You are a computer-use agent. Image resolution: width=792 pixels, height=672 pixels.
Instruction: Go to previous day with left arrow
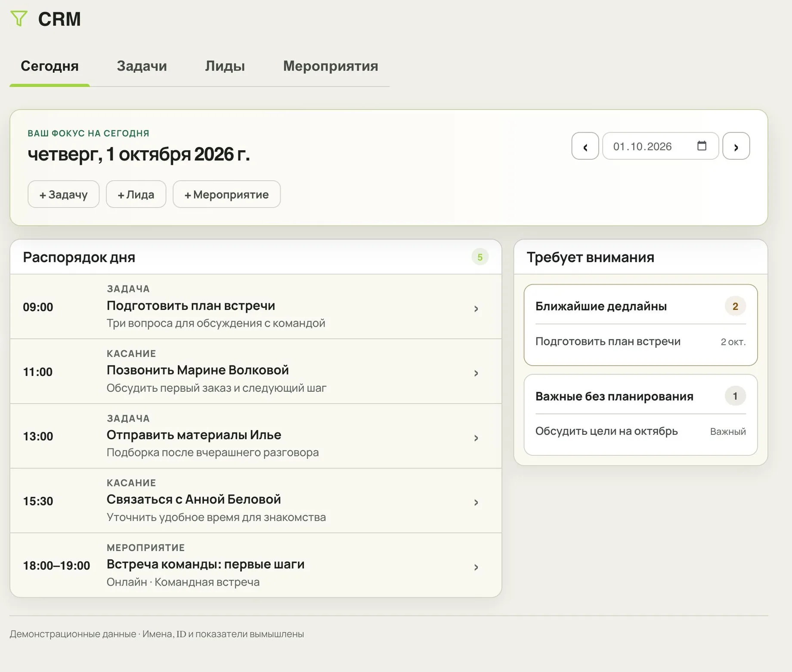pos(585,146)
